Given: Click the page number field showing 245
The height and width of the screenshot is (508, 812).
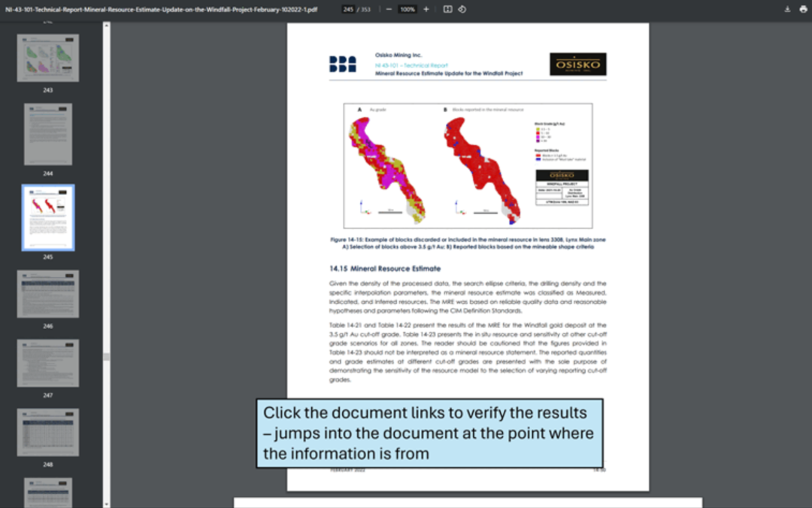Looking at the screenshot, I should coord(348,9).
